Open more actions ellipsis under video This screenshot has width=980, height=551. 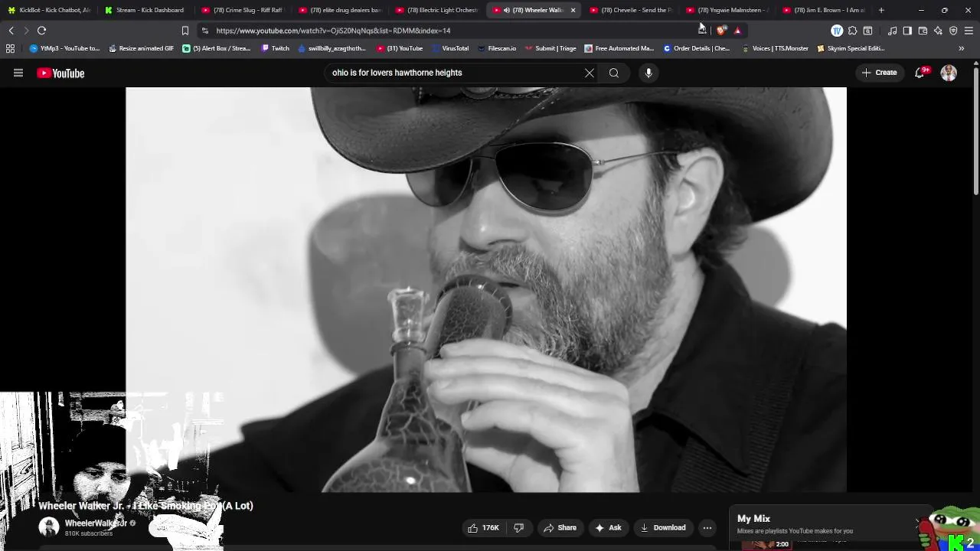pos(707,527)
